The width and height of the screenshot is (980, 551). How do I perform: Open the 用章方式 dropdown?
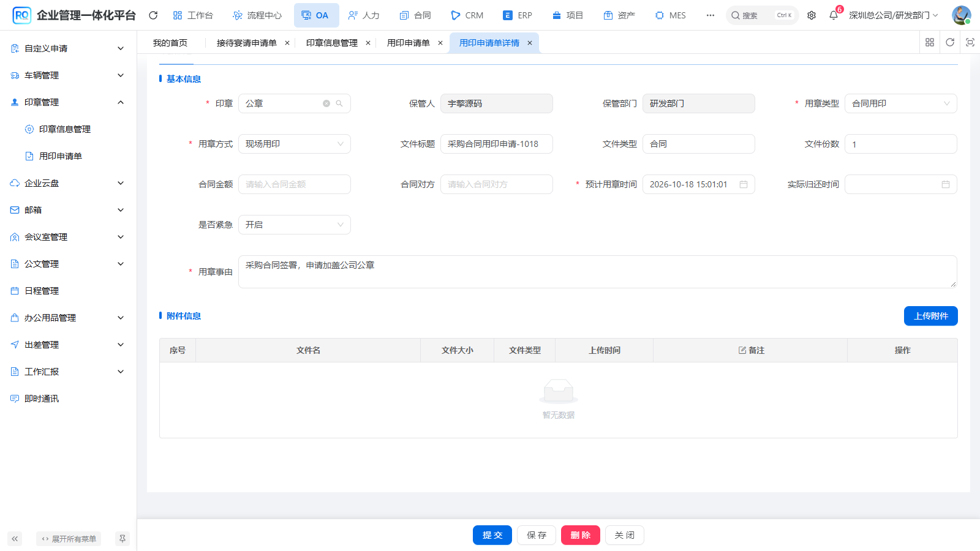[295, 144]
